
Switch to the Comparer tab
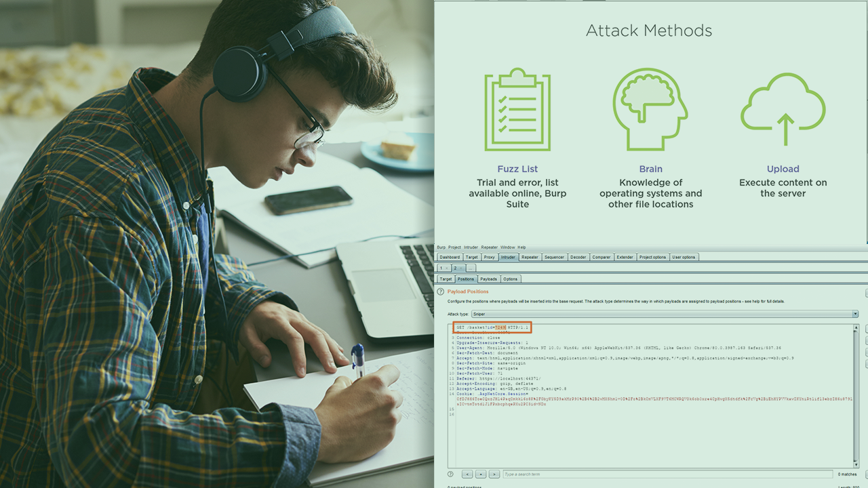pos(601,257)
